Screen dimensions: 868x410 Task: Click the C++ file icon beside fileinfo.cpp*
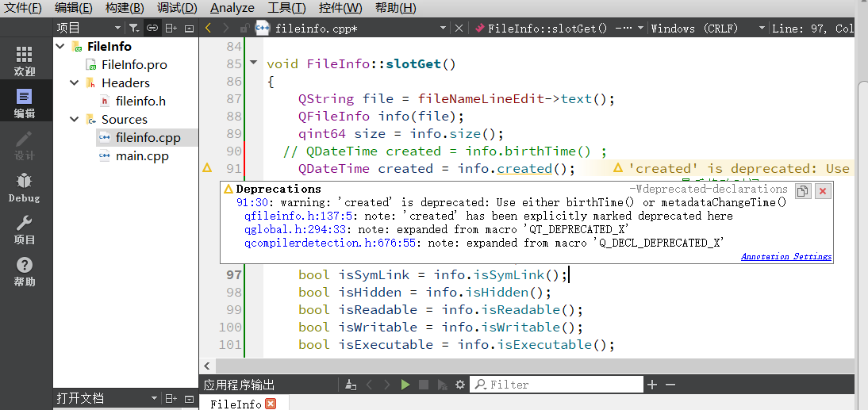[x=262, y=29]
